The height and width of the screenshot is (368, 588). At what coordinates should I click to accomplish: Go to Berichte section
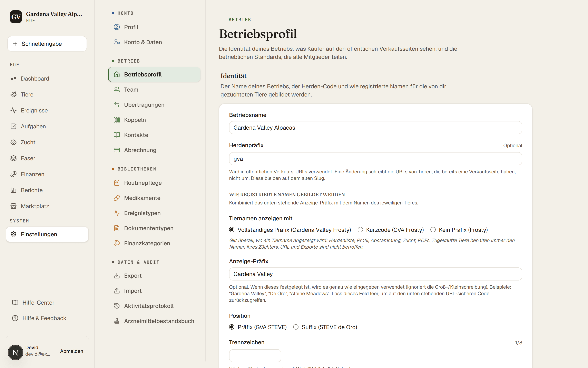[47, 190]
